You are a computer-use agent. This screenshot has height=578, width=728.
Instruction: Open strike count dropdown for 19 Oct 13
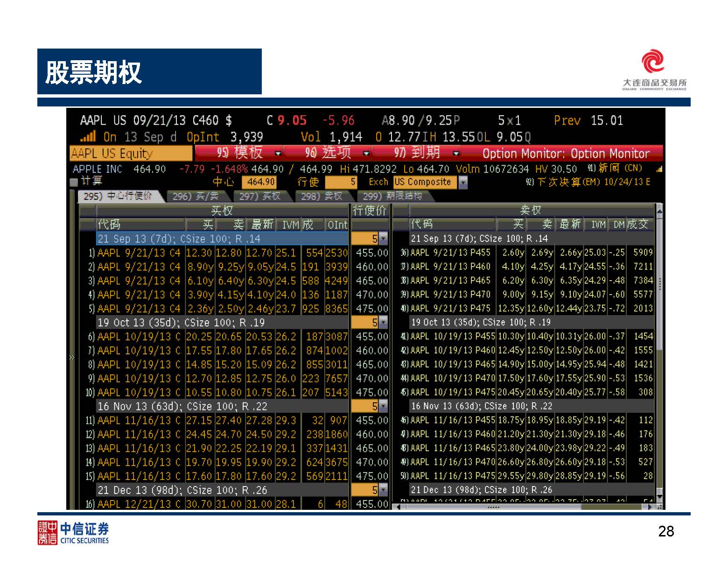tap(383, 323)
